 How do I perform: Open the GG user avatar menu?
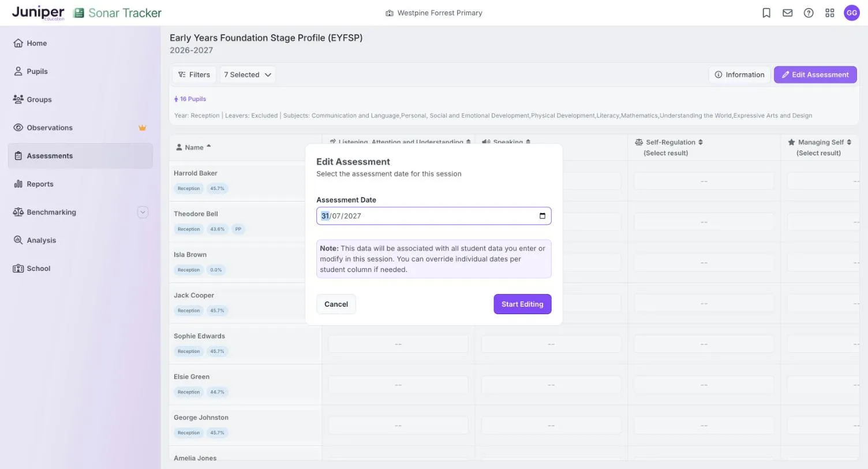852,13
